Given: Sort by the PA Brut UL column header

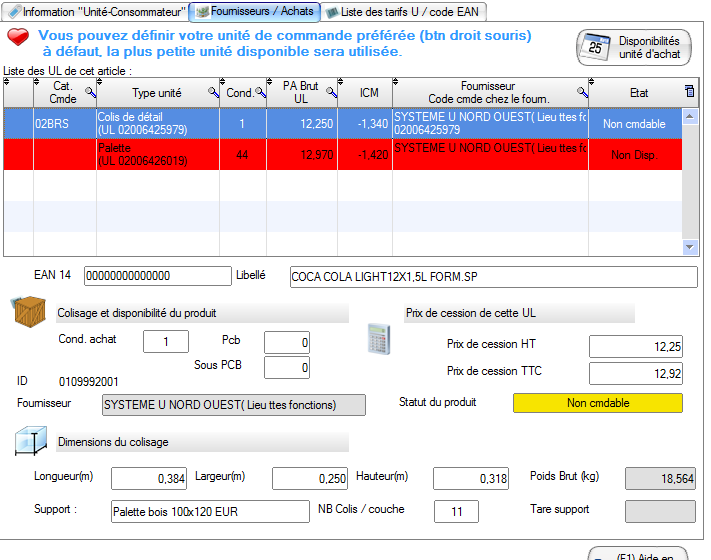Looking at the screenshot, I should click(x=302, y=92).
